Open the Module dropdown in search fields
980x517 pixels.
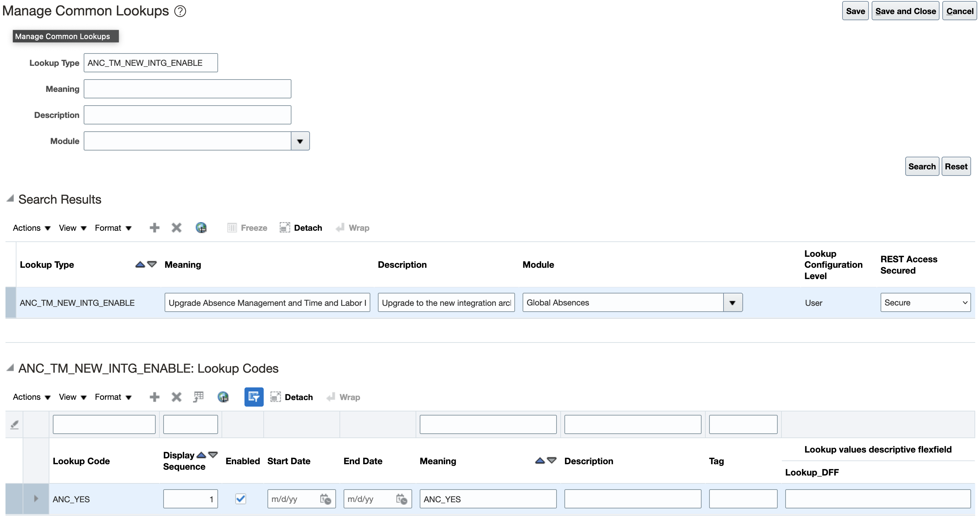coord(300,141)
